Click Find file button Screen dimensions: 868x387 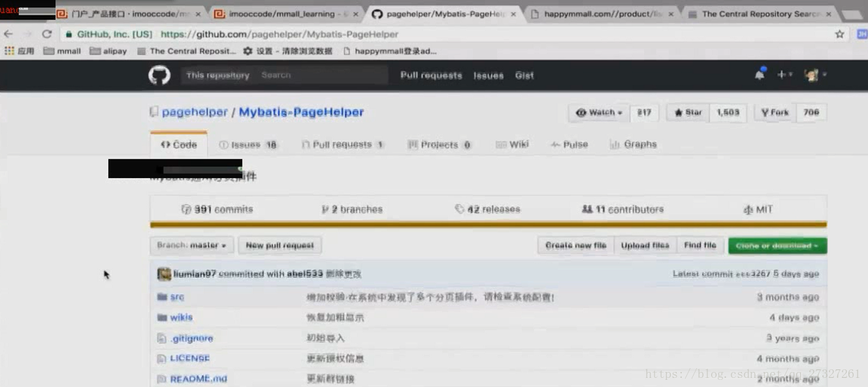(700, 245)
